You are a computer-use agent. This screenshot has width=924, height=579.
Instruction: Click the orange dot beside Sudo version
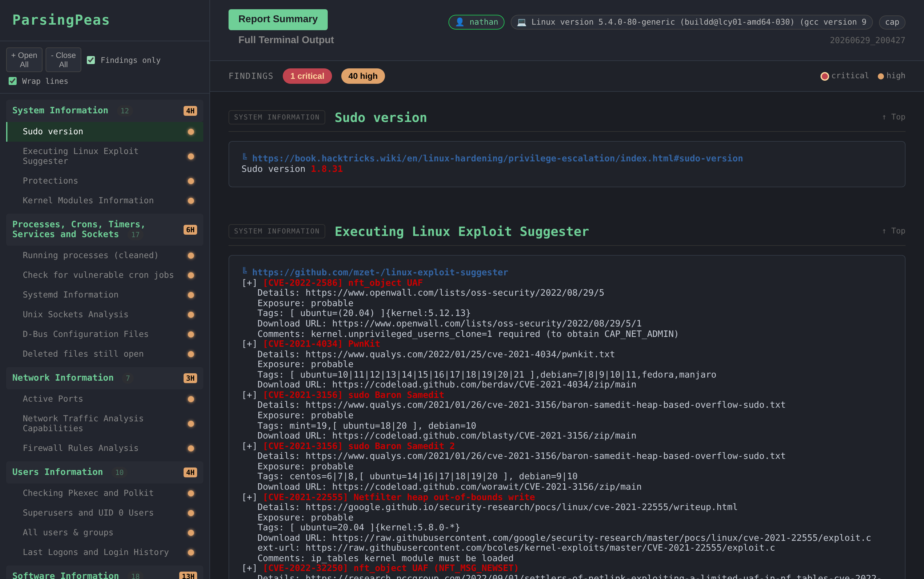(191, 132)
